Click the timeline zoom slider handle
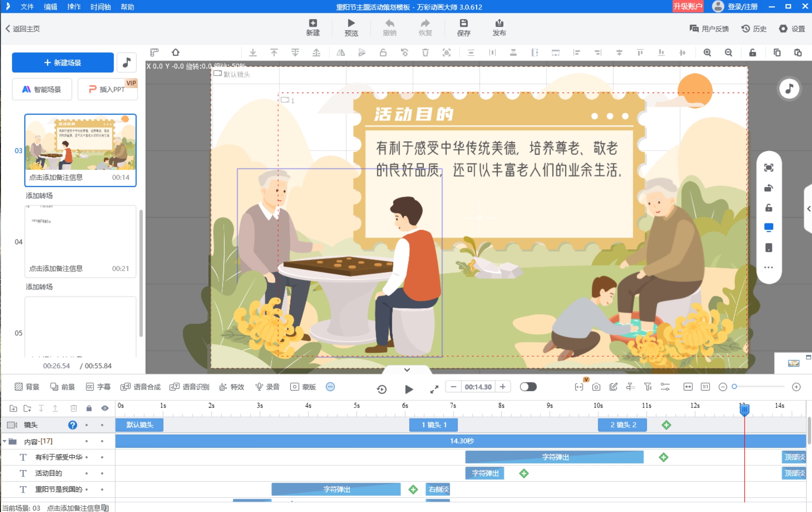This screenshot has width=812, height=512. 735,387
